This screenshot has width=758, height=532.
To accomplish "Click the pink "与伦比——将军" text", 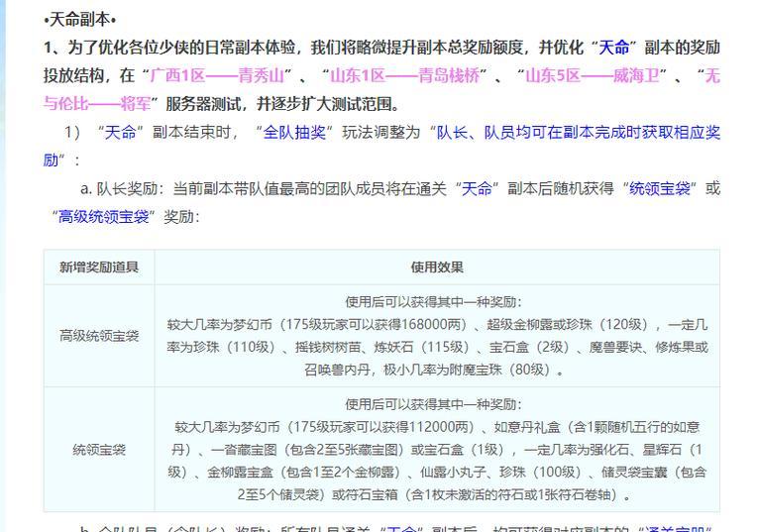I will coord(97,104).
